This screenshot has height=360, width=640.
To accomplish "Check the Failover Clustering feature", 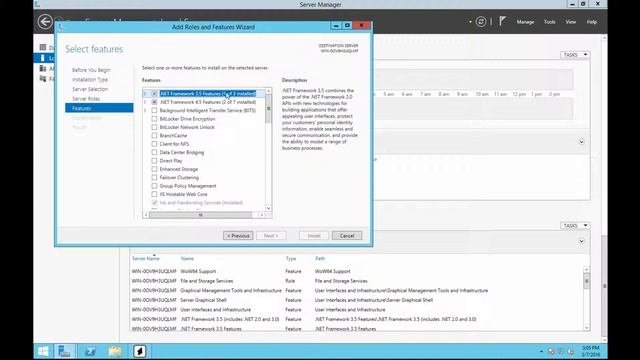I will tap(154, 177).
